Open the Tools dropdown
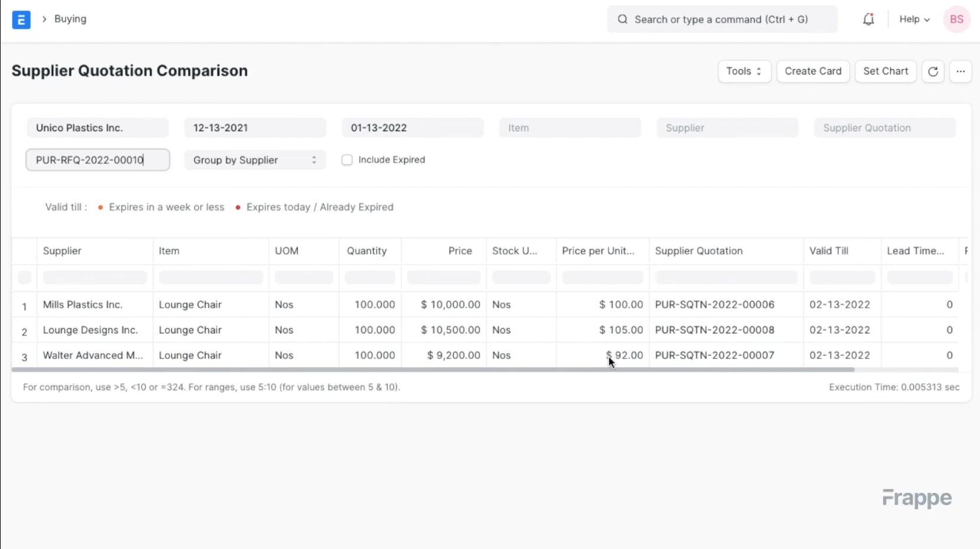This screenshot has height=549, width=980. pos(744,72)
